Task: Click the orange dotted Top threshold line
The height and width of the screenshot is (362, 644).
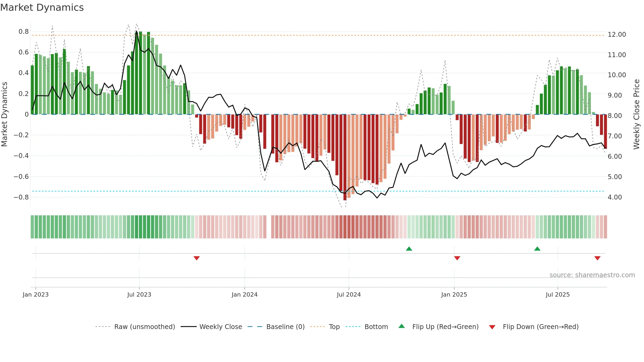Action: tap(318, 35)
